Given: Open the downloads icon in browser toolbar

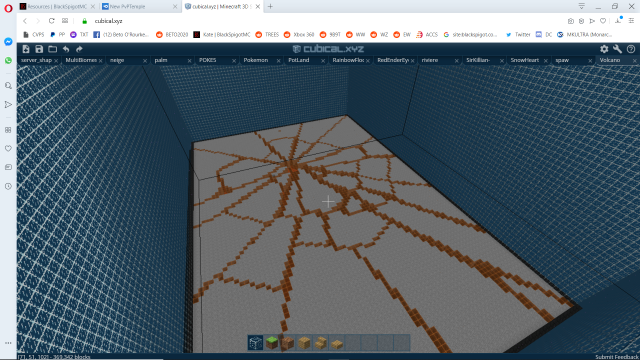Looking at the screenshot, I should coord(618,20).
